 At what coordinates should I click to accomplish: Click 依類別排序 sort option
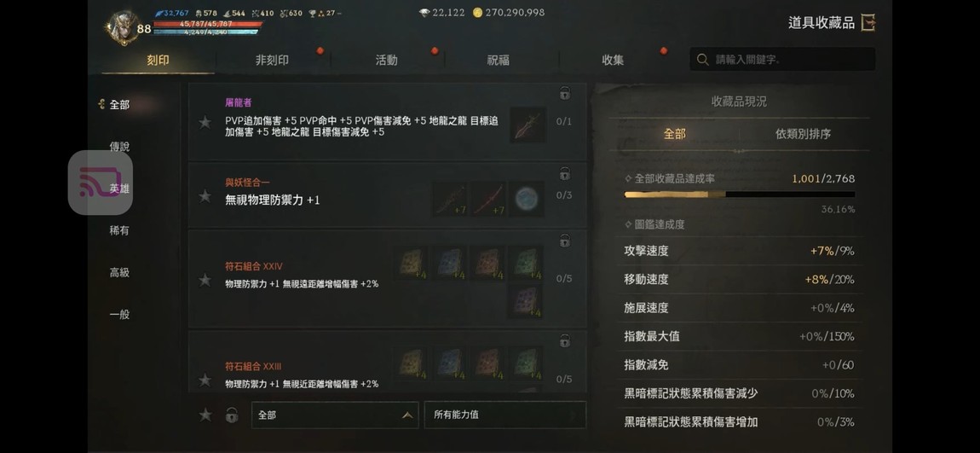[x=803, y=134]
